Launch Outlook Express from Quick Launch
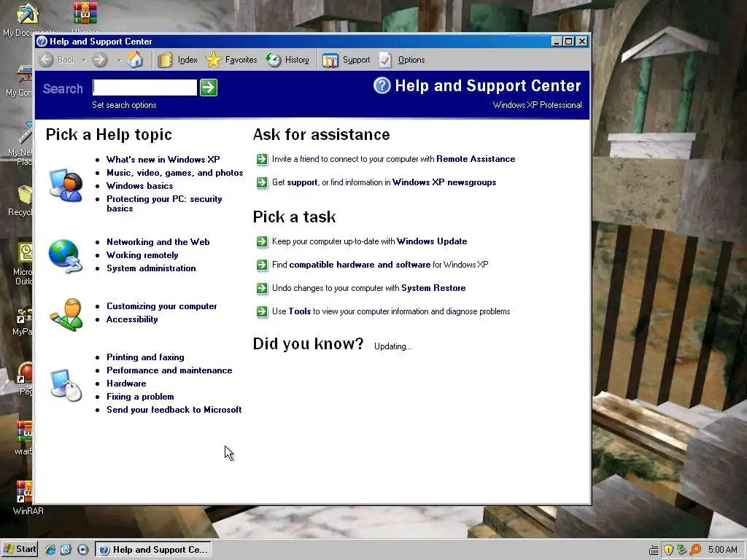 click(66, 550)
